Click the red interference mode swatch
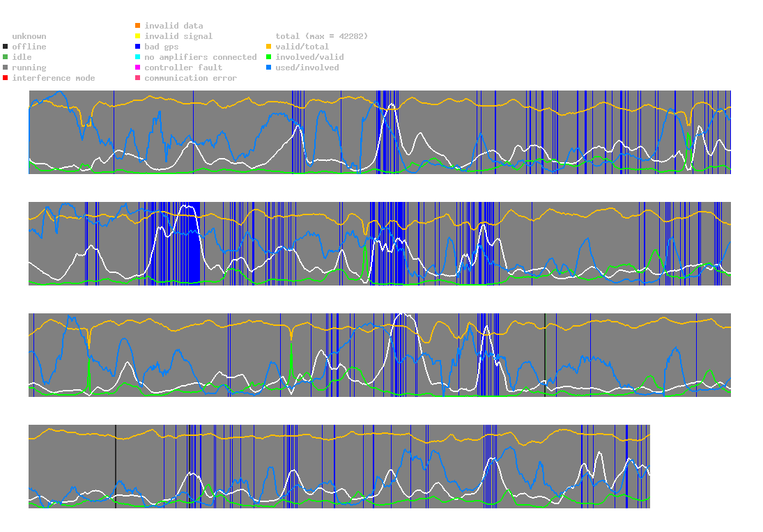The height and width of the screenshot is (532, 763). click(x=6, y=78)
